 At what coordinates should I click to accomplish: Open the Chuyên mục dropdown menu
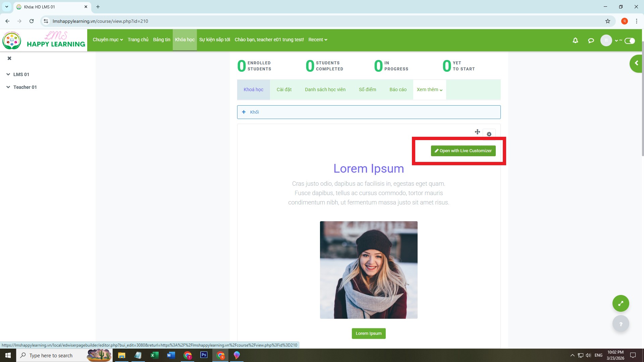tap(108, 40)
